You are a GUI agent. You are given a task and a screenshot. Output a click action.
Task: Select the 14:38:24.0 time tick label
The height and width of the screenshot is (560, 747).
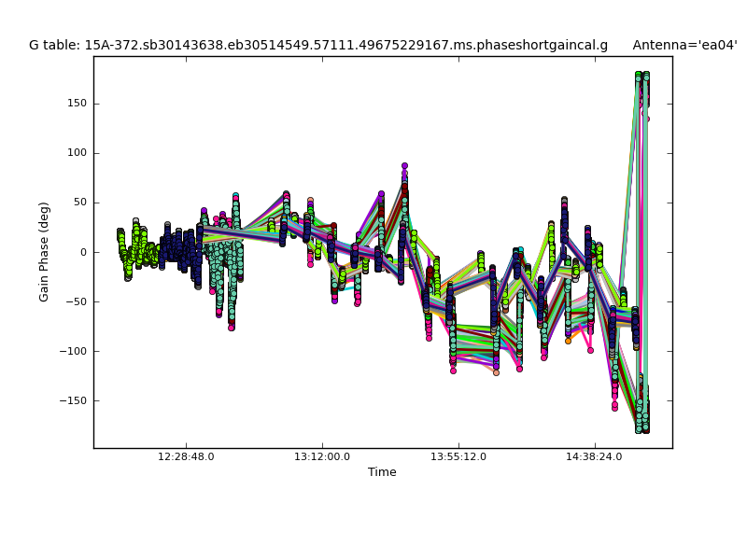[x=595, y=457]
